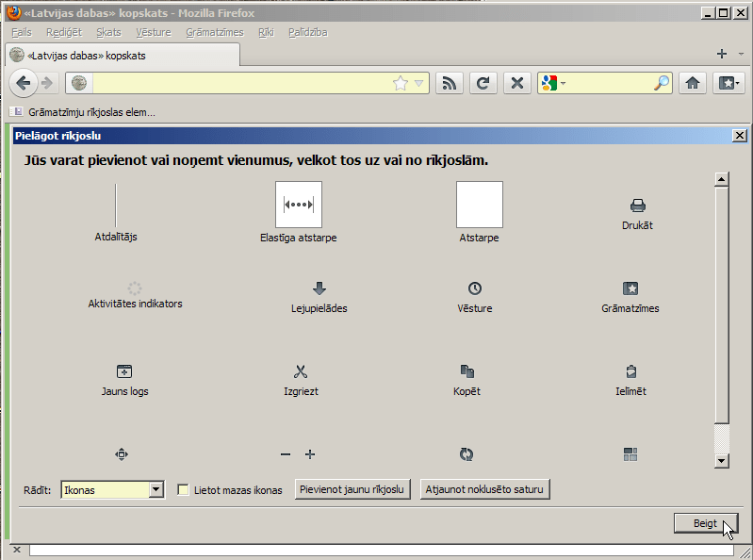Close the bottom bar with X
Image resolution: width=753 pixels, height=560 pixels.
[17, 550]
